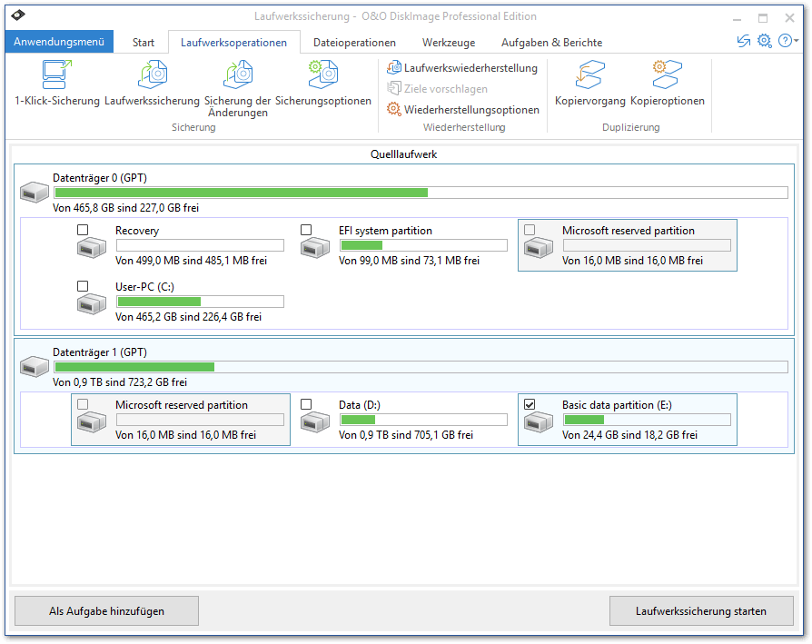812x644 pixels.
Task: Click the settings gear in the title area
Action: click(764, 41)
